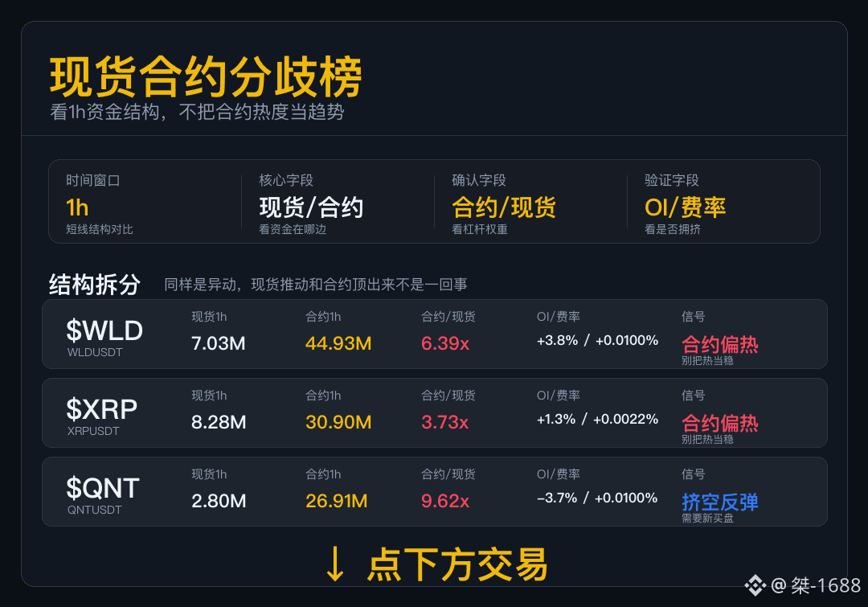Click XRP ratio value 3.73x
This screenshot has width=868, height=607.
coord(444,422)
